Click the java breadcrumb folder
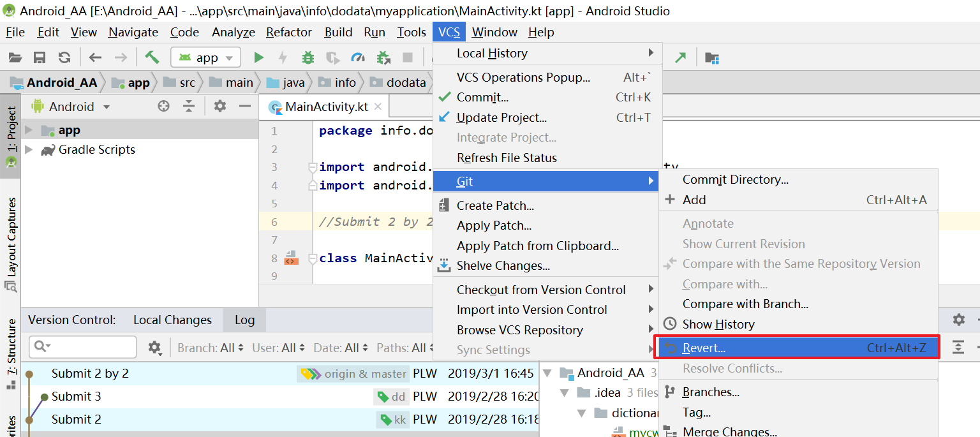The width and height of the screenshot is (980, 437). [286, 82]
